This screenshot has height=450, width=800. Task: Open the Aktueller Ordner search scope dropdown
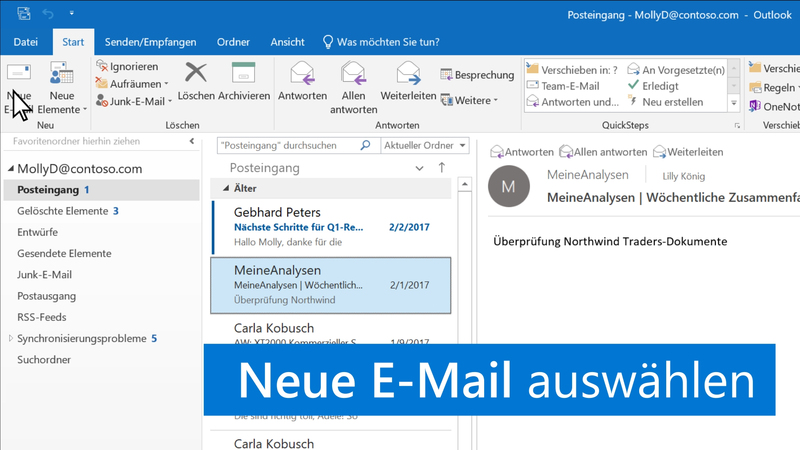[425, 145]
